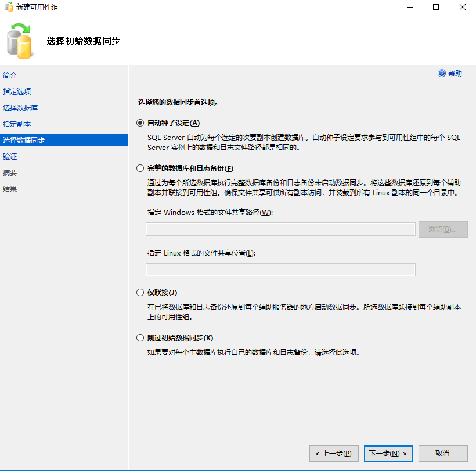This screenshot has height=471, width=476.
Task: Click the 指定 Windows 格式的文件共享路径(W) label
Action: 210,212
